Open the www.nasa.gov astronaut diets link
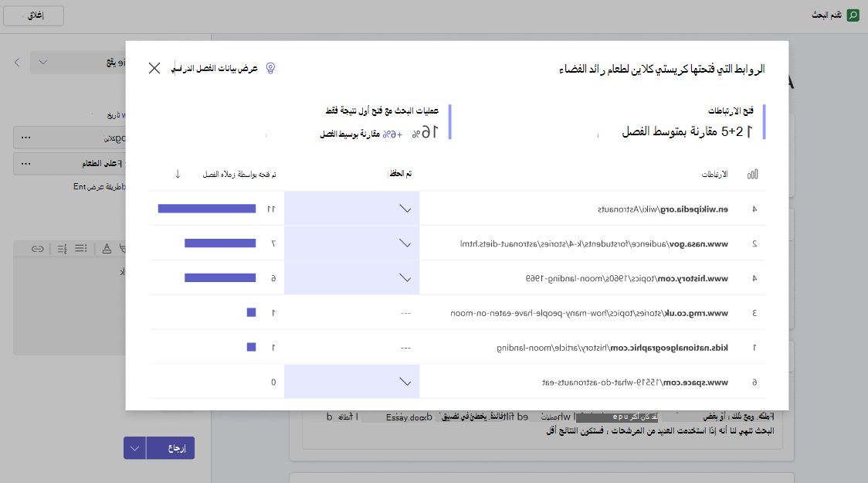The height and width of the screenshot is (483, 868). point(594,244)
